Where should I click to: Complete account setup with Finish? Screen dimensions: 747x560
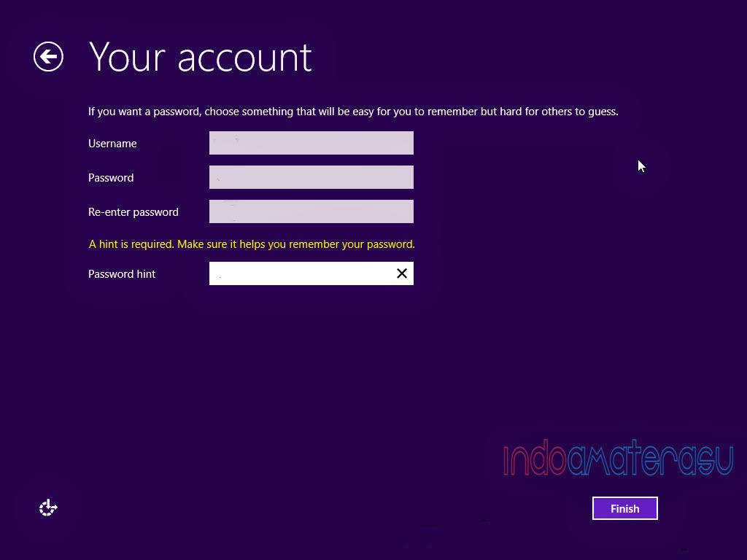point(624,508)
